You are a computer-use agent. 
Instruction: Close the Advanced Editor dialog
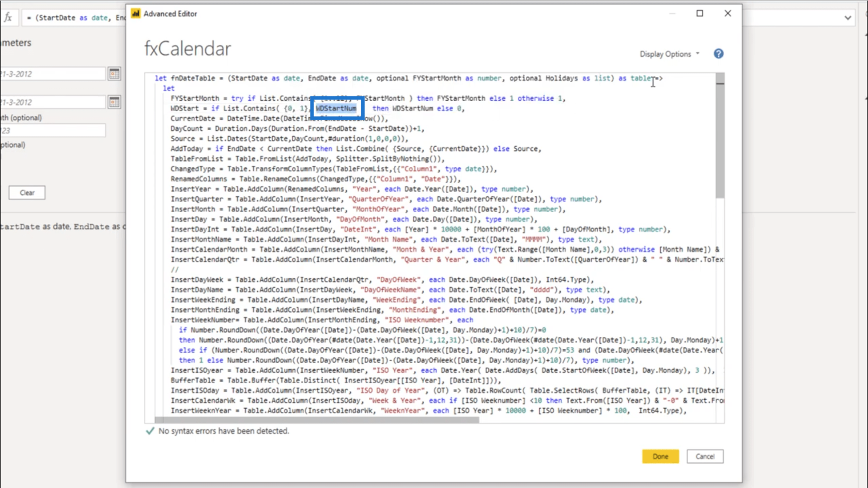pyautogui.click(x=727, y=13)
